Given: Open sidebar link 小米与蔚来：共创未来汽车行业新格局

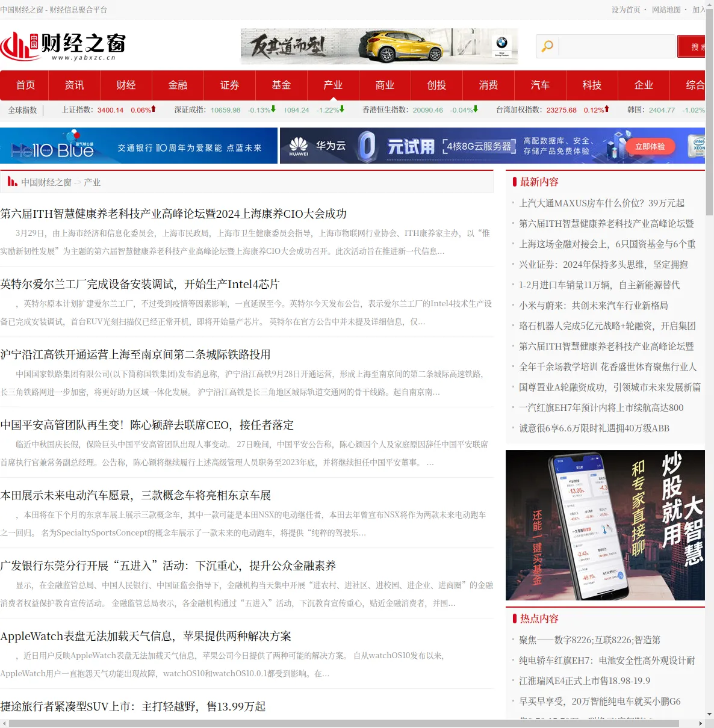Looking at the screenshot, I should coord(594,306).
